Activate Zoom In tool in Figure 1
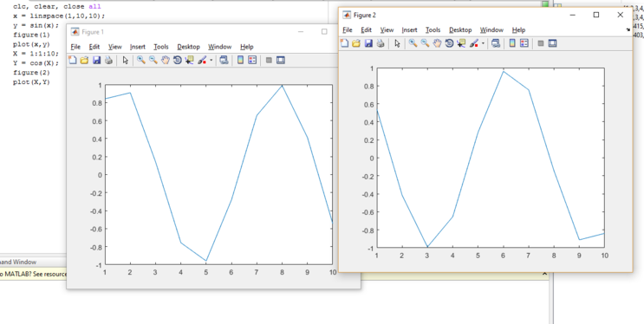Screen dimensions: 644x324 click(141, 61)
